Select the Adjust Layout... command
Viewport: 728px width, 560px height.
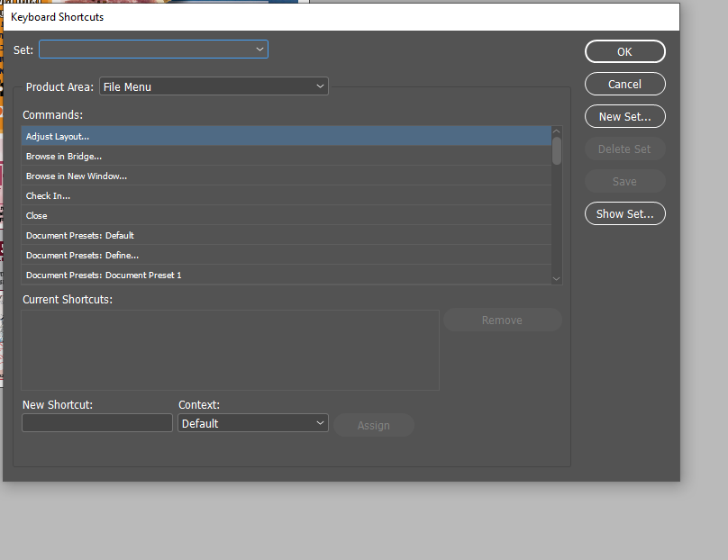pyautogui.click(x=286, y=136)
